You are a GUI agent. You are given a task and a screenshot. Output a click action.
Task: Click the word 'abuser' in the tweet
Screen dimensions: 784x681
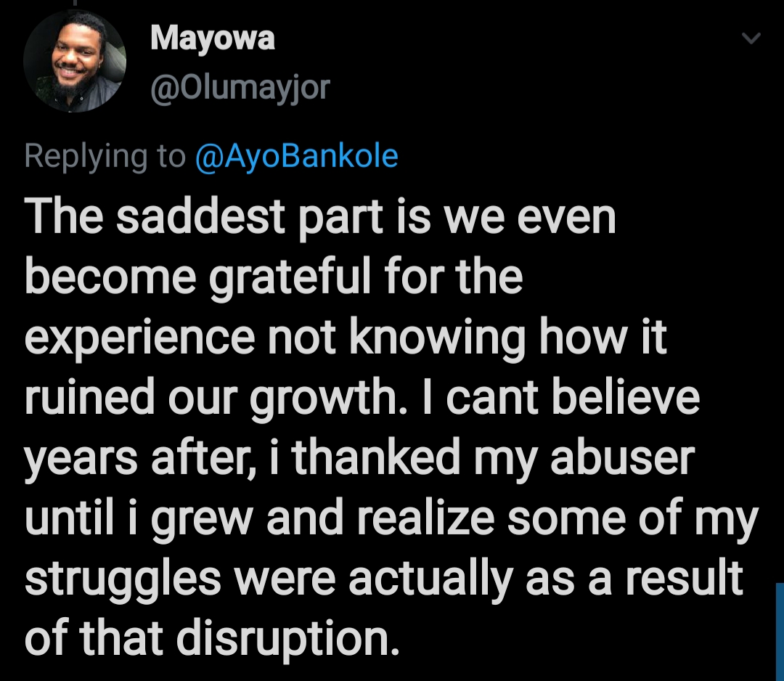click(623, 457)
